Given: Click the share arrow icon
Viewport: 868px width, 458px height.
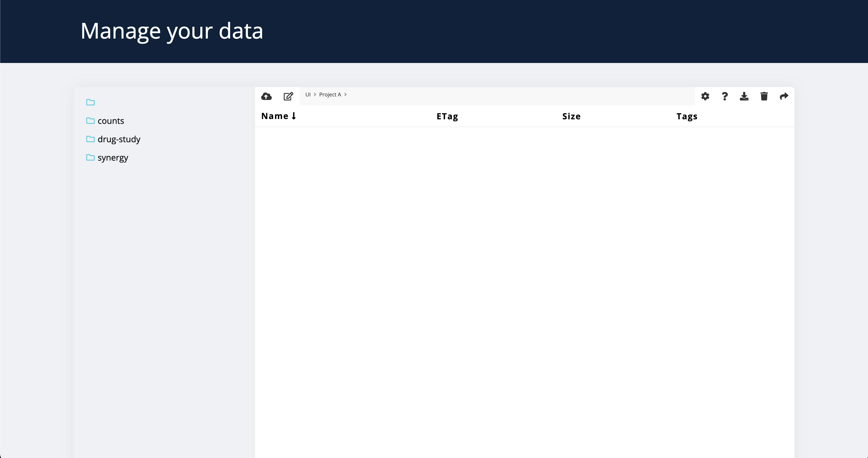Looking at the screenshot, I should (x=784, y=96).
